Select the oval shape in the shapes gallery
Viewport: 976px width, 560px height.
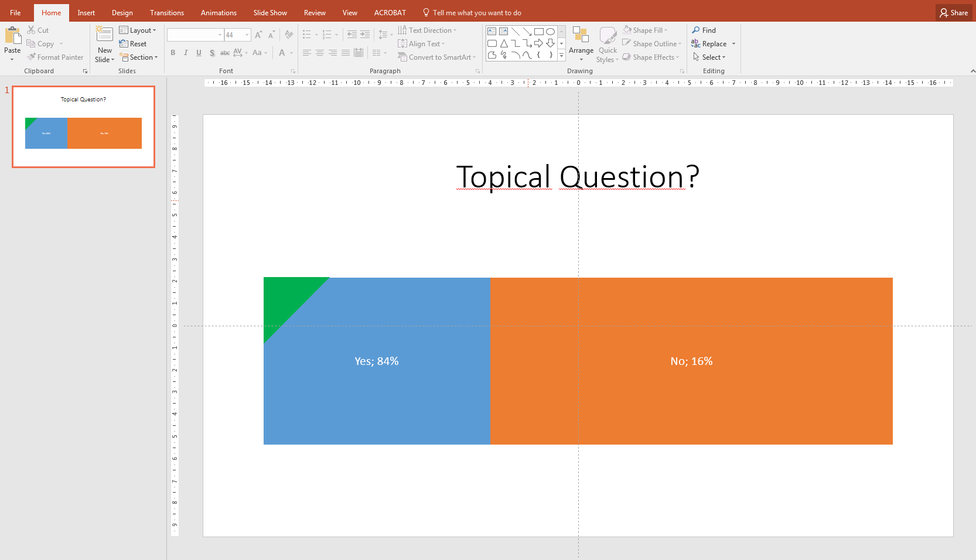[x=550, y=32]
